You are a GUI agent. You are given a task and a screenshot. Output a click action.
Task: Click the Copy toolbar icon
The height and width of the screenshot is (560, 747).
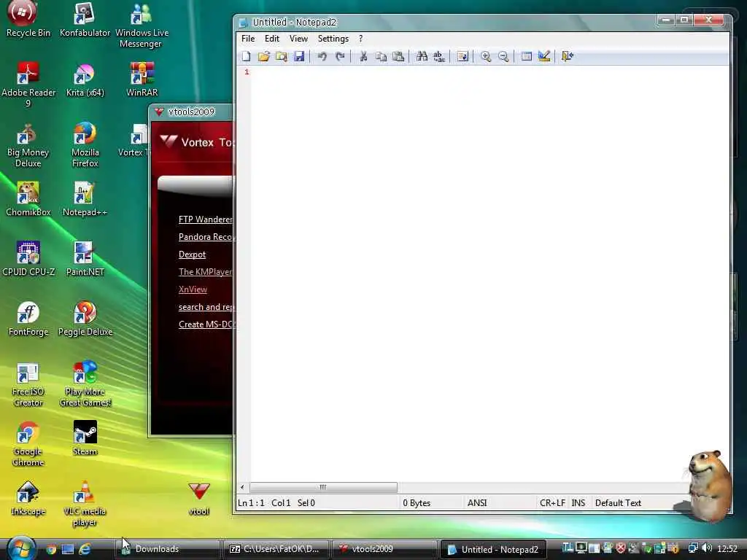[x=381, y=56]
